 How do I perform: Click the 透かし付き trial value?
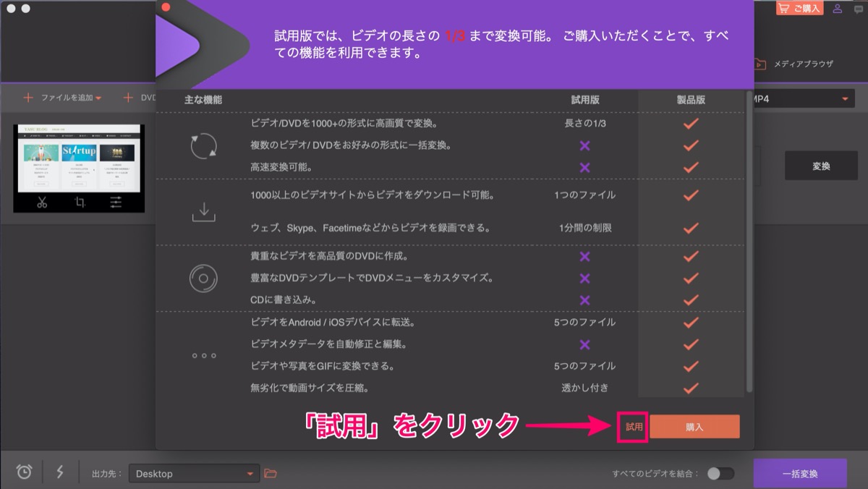[x=585, y=388]
